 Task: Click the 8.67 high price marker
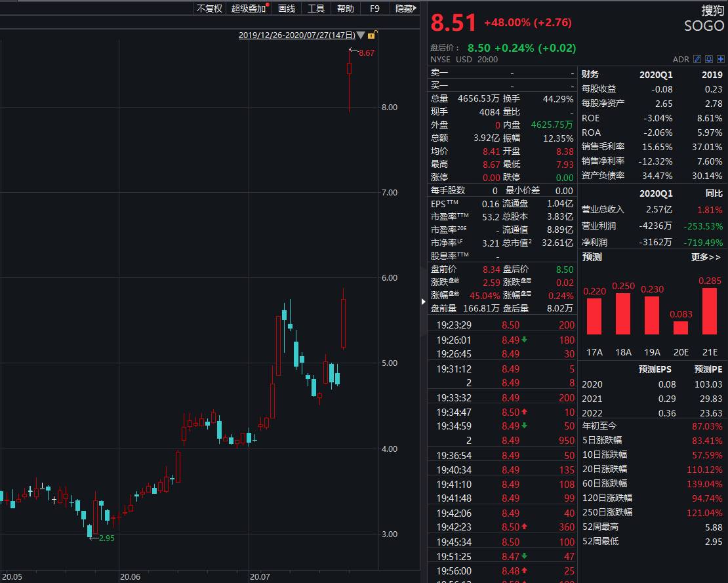tap(366, 52)
